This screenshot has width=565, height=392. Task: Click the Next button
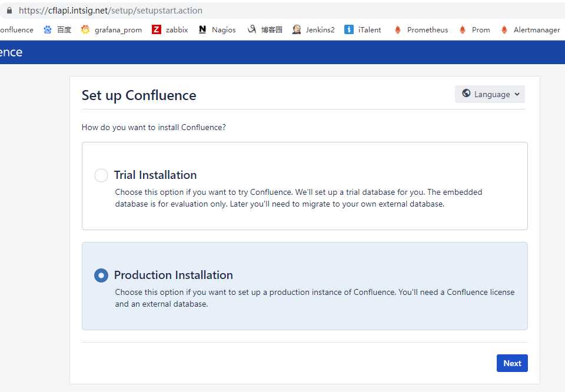512,363
